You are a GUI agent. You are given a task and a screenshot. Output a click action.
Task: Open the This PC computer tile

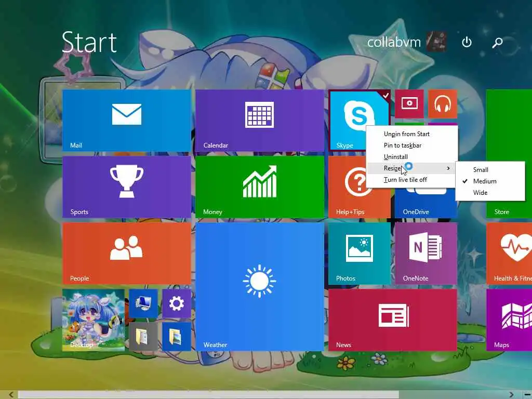(x=143, y=303)
